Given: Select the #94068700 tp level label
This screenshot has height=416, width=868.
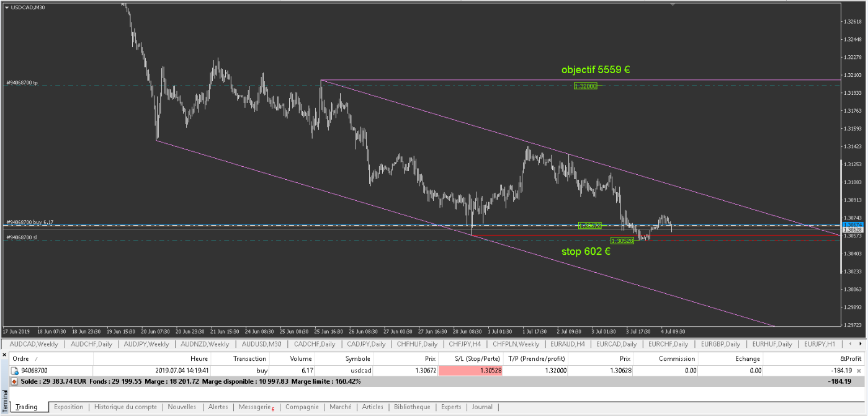Looking at the screenshot, I should pos(22,82).
